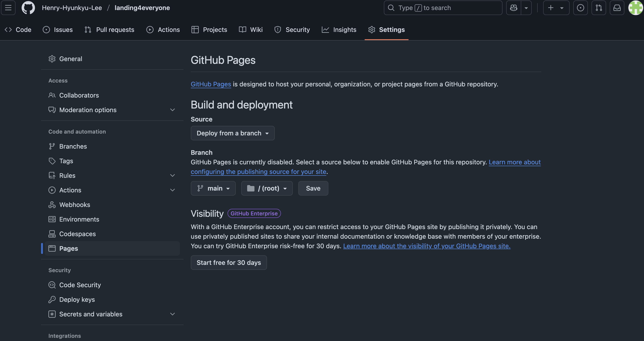Click the landing4everyone repository link
This screenshot has width=644, height=341.
pos(142,8)
